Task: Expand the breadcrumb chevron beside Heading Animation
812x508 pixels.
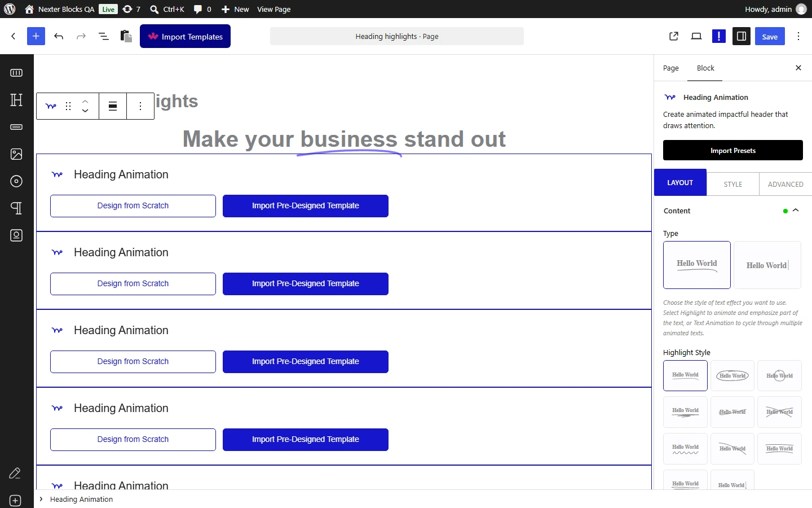Action: click(41, 499)
